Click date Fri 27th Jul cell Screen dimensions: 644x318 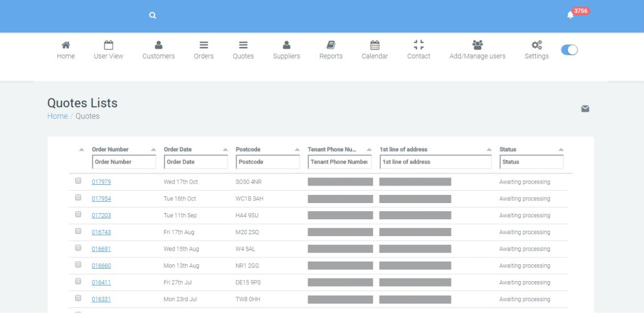pos(178,283)
